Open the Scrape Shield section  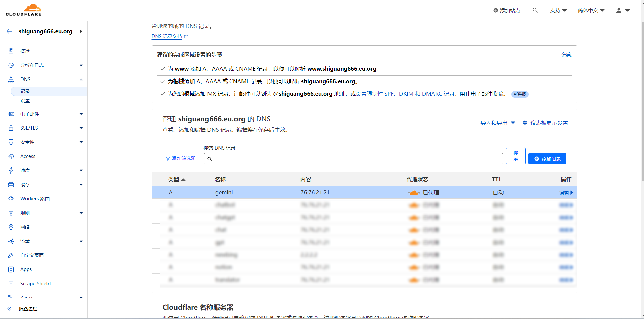[x=35, y=284]
